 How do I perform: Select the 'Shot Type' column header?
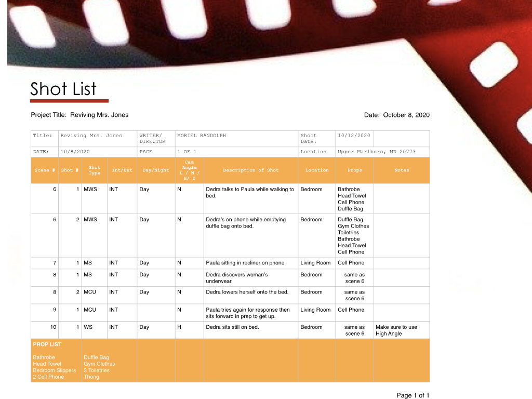tap(95, 170)
